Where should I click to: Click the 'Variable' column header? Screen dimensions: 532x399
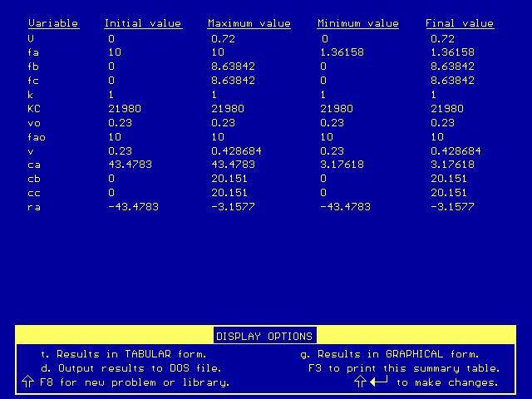tap(53, 23)
